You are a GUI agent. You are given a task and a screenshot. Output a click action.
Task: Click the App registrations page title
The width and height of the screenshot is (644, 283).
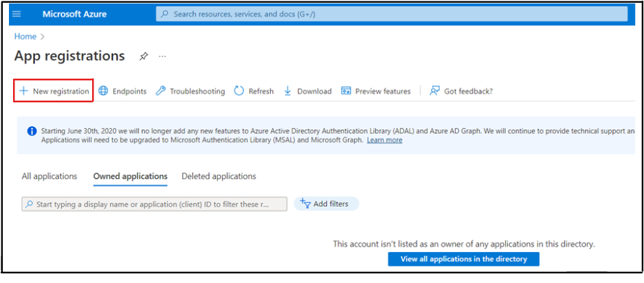point(69,56)
